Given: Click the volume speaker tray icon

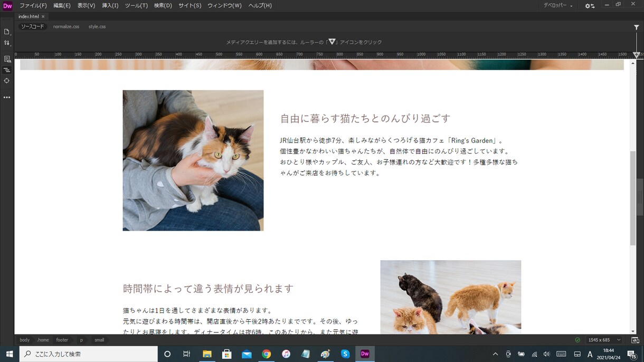Looking at the screenshot, I should click(x=546, y=354).
